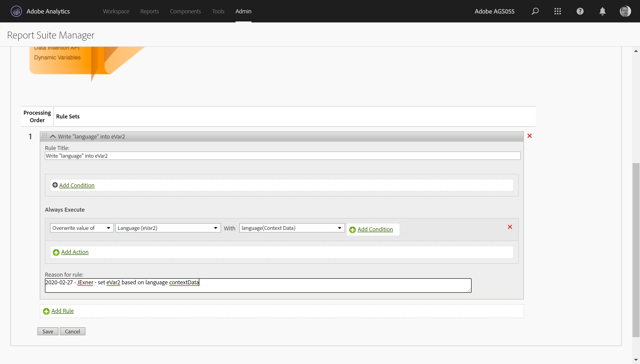Click inside the Rule Title field
The width and height of the screenshot is (640, 364).
pos(282,156)
